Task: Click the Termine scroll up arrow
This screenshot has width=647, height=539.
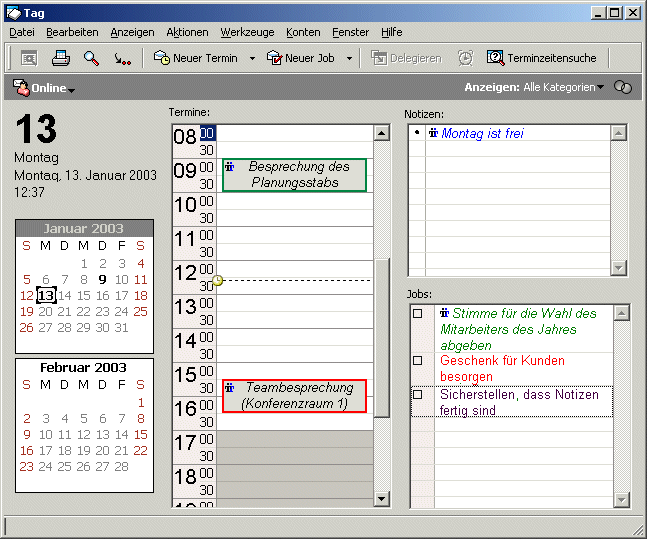Action: point(382,133)
